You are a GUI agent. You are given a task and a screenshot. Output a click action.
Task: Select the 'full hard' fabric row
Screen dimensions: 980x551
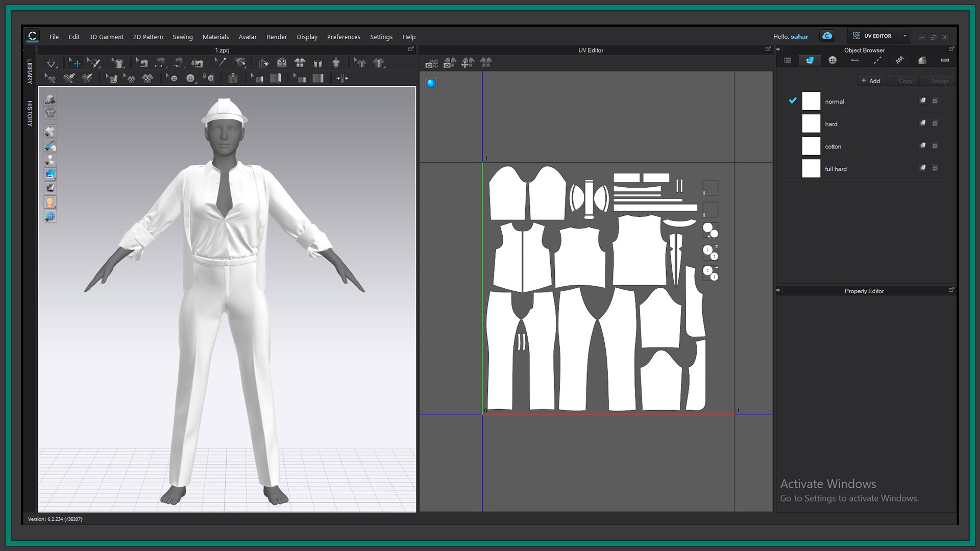tap(866, 168)
